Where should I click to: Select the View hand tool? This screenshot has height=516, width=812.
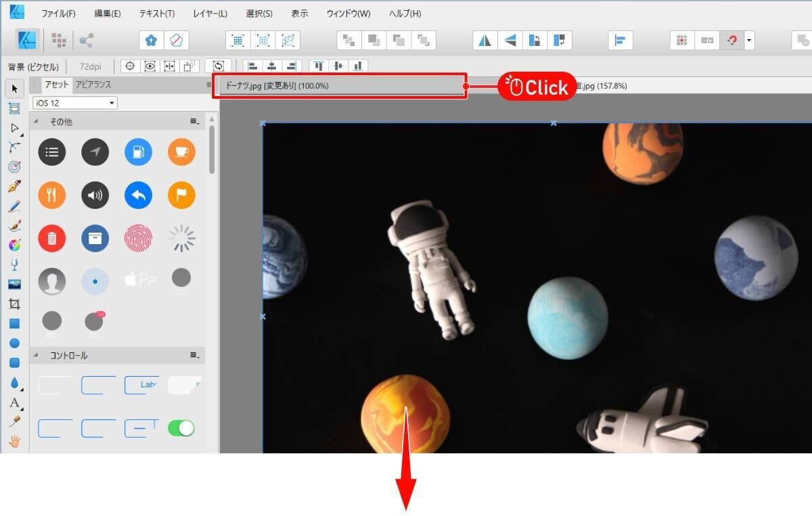coord(14,442)
